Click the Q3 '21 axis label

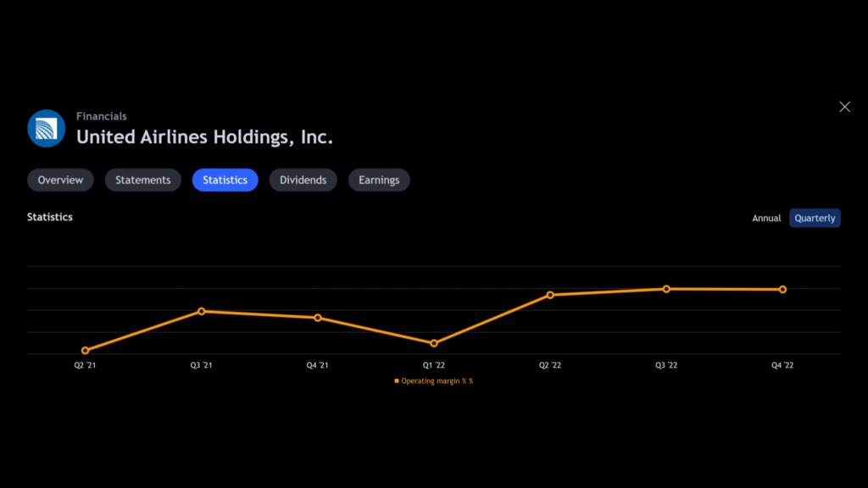pos(202,365)
